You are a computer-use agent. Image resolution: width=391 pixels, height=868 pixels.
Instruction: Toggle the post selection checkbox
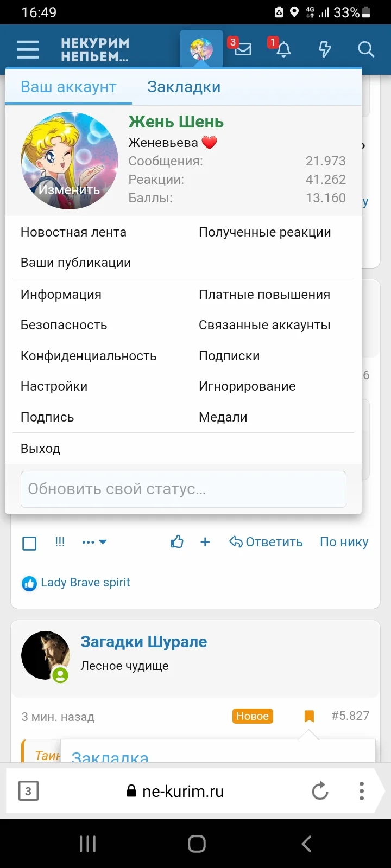point(29,542)
